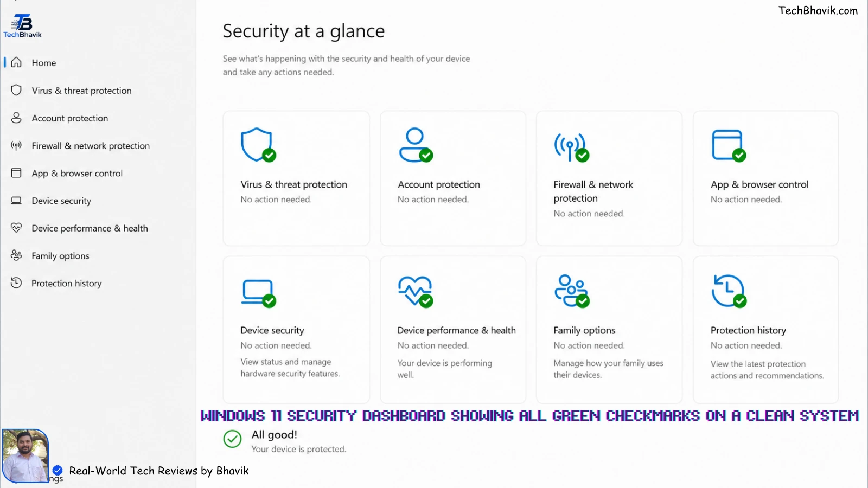Open the Device security card title

tap(272, 330)
